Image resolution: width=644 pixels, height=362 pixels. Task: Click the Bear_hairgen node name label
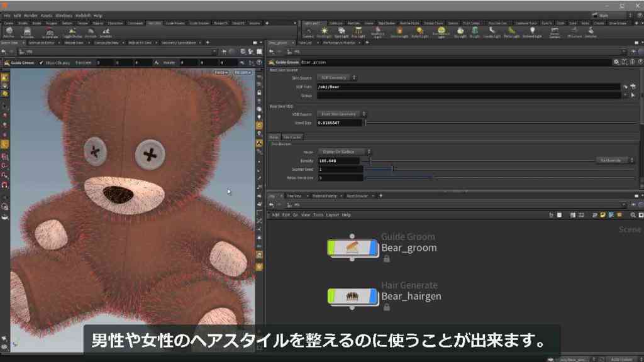411,297
